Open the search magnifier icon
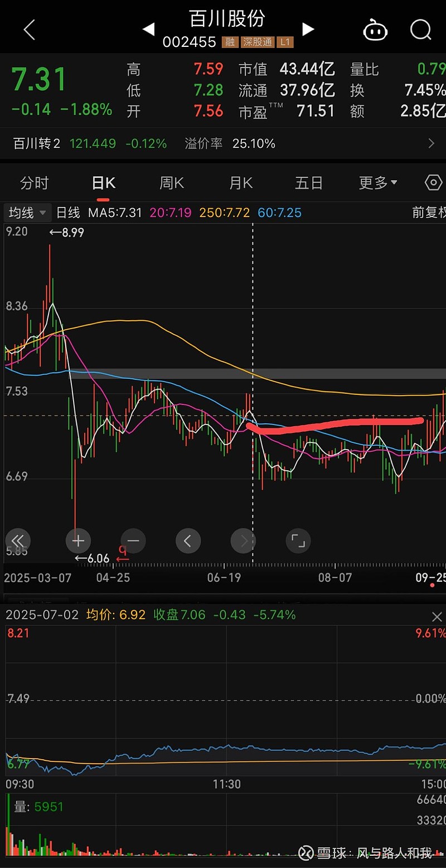 coord(421,30)
